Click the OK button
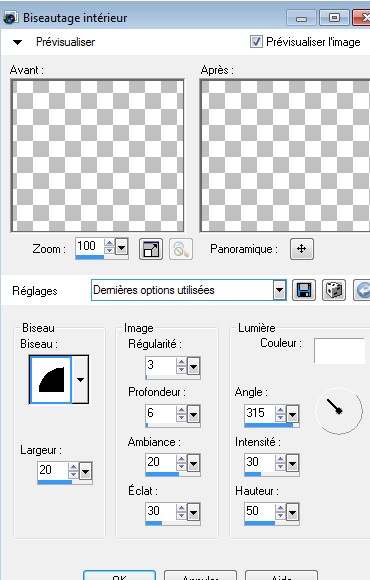Image resolution: width=370 pixels, height=580 pixels. click(x=119, y=575)
